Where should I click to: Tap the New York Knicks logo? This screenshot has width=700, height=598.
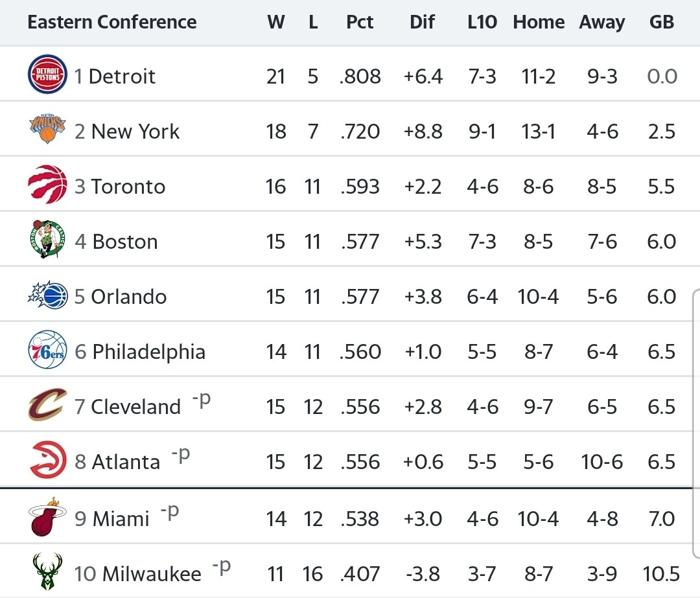click(47, 130)
